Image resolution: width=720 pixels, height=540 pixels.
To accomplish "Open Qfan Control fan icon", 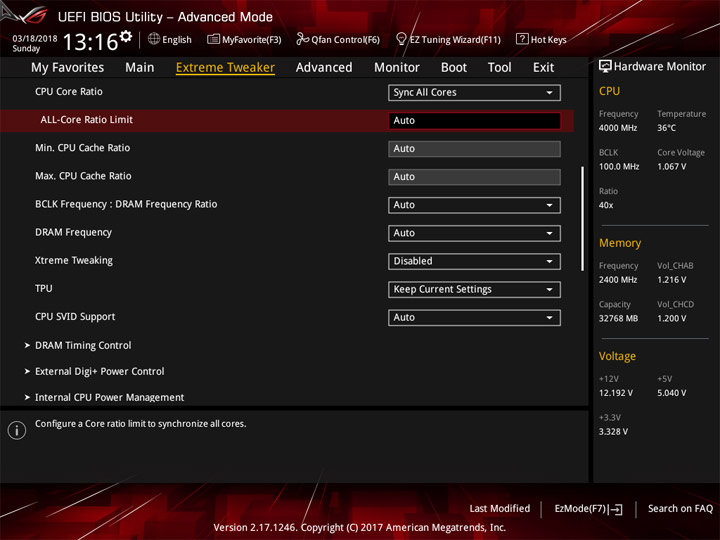I will (302, 39).
